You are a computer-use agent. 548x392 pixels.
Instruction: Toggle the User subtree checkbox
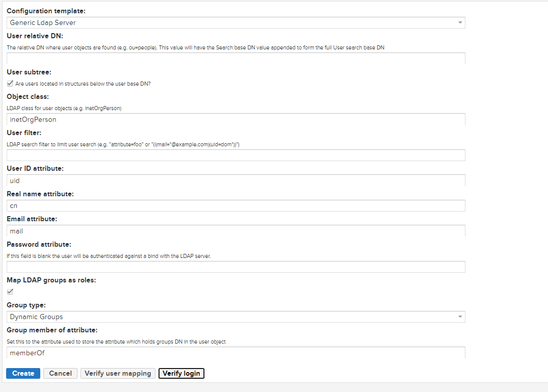click(10, 84)
